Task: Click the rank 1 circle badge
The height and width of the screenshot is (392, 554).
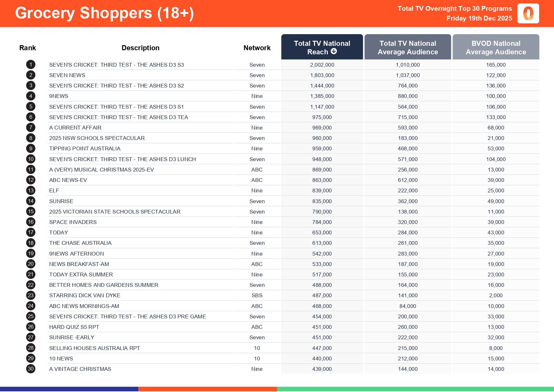Action: click(31, 65)
